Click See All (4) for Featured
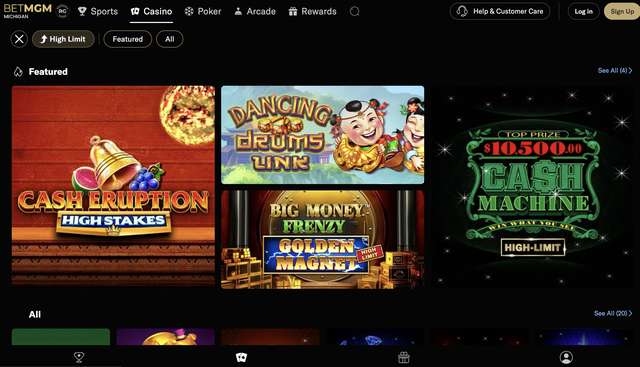 tap(615, 71)
